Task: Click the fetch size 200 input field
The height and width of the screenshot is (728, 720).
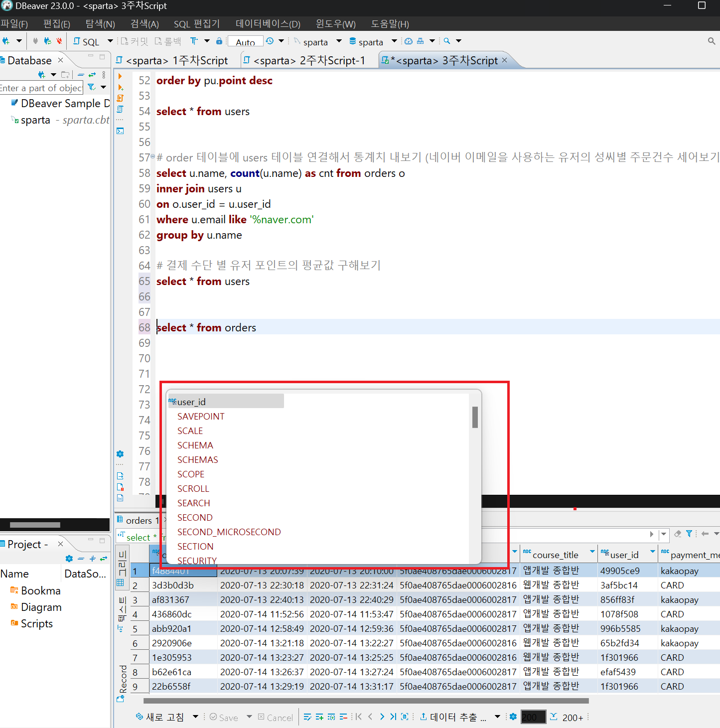Action: click(533, 717)
